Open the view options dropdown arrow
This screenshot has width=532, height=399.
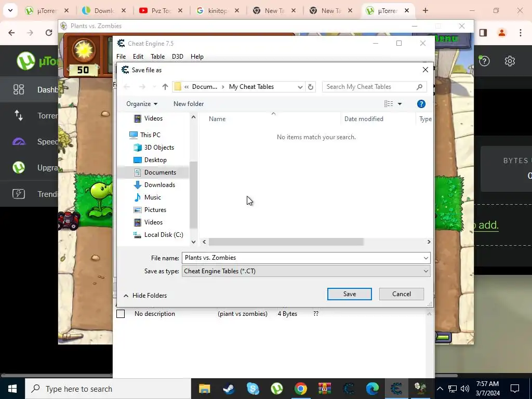pyautogui.click(x=400, y=104)
